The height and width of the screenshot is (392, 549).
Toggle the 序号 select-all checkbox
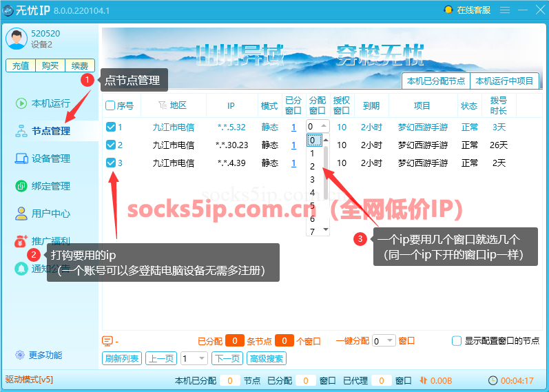110,106
